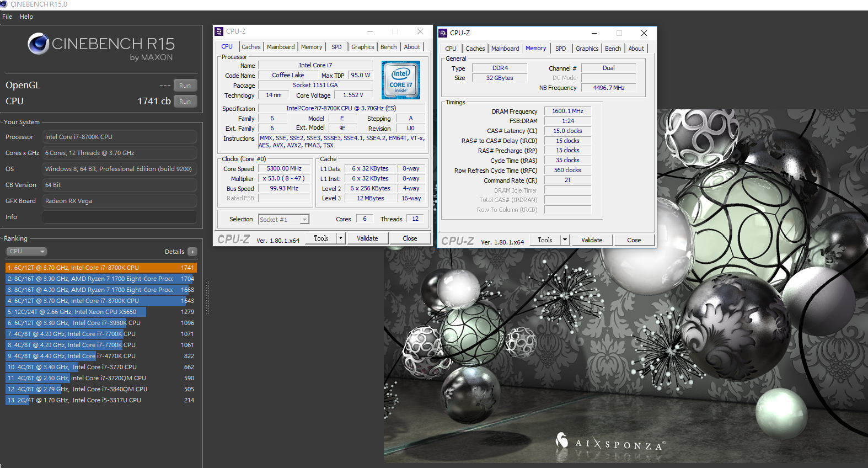Click Tools button in CPU-Z Memory window

545,240
